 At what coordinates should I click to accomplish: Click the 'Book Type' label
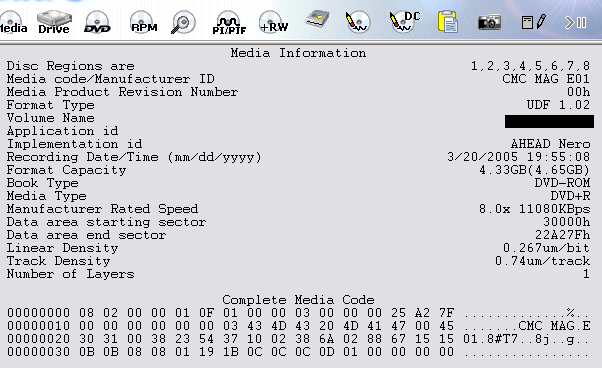click(43, 183)
